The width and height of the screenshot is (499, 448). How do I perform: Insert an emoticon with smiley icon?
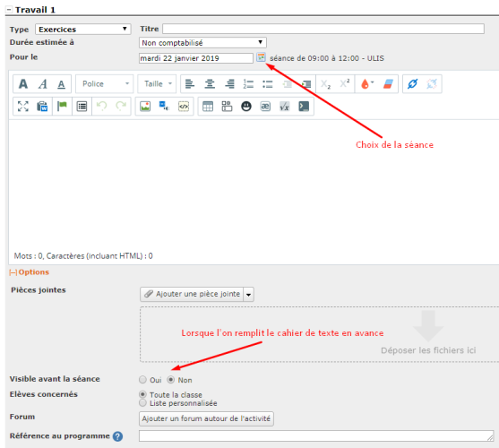[x=246, y=107]
